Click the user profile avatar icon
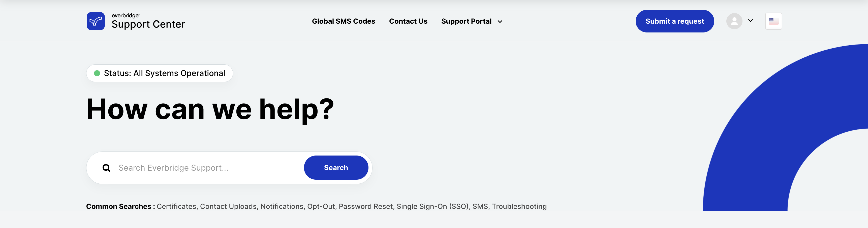This screenshot has width=868, height=228. (x=734, y=21)
